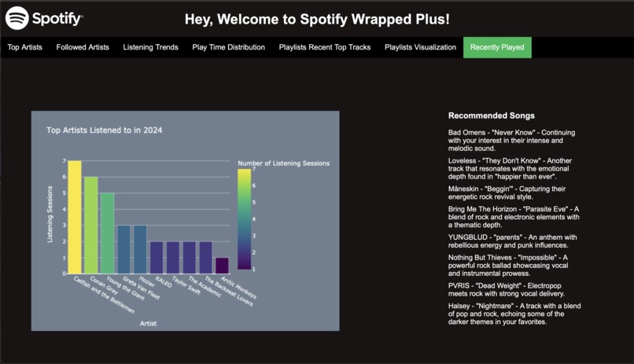This screenshot has height=364, width=634.
Task: Click the Arctic Monkeys dark purple bar
Action: coord(222,266)
